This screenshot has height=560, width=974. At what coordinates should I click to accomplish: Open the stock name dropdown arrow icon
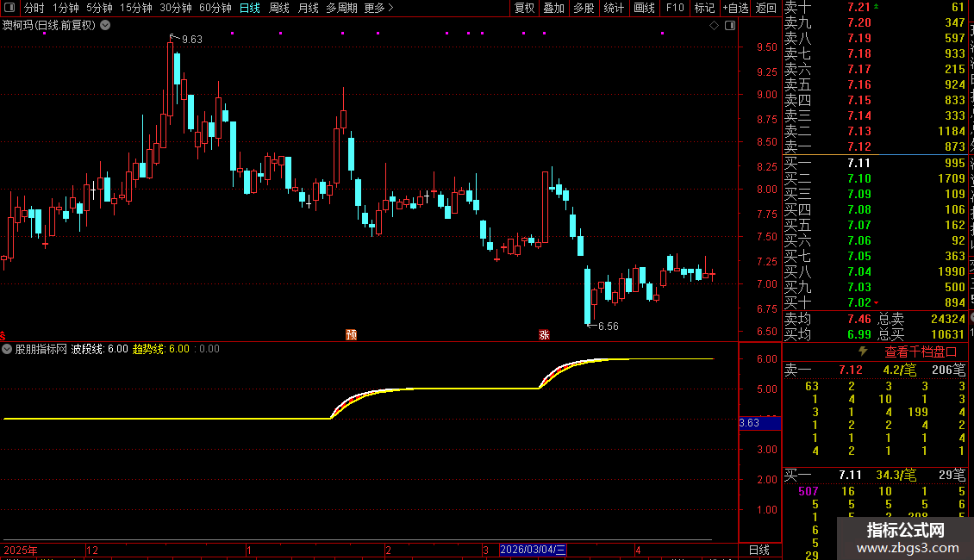click(106, 26)
